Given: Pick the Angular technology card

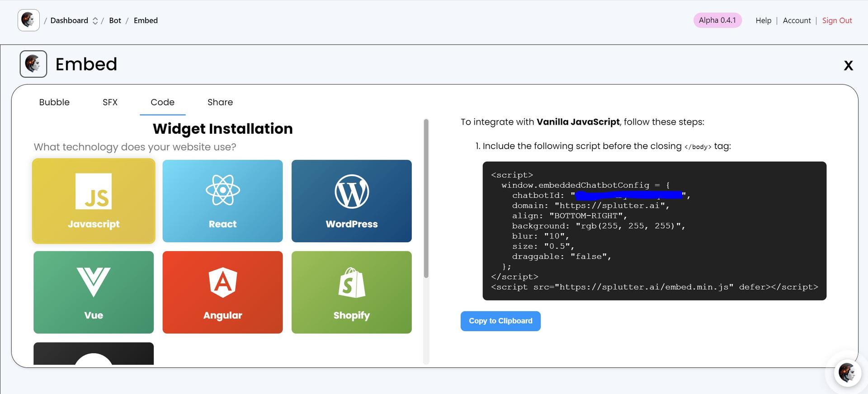Looking at the screenshot, I should coord(222,292).
